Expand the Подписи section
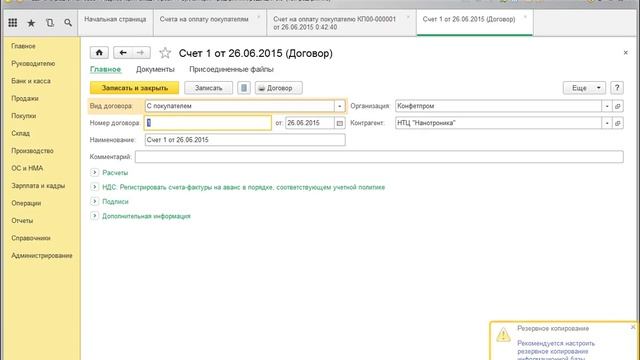 94,201
